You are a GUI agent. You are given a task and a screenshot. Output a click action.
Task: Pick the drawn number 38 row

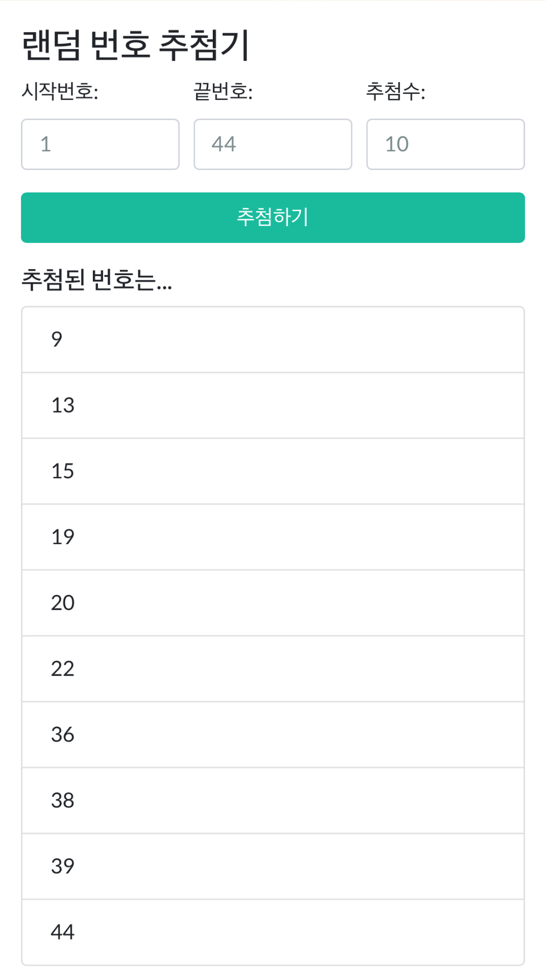click(x=272, y=800)
